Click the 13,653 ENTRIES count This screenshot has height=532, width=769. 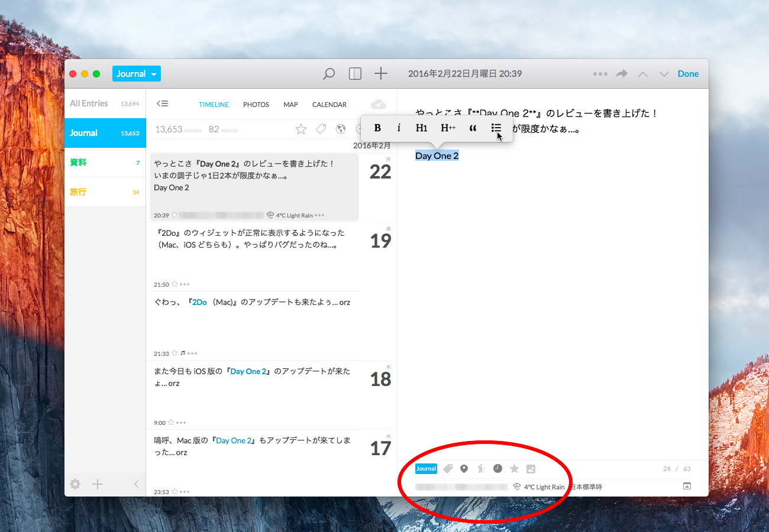coord(178,129)
